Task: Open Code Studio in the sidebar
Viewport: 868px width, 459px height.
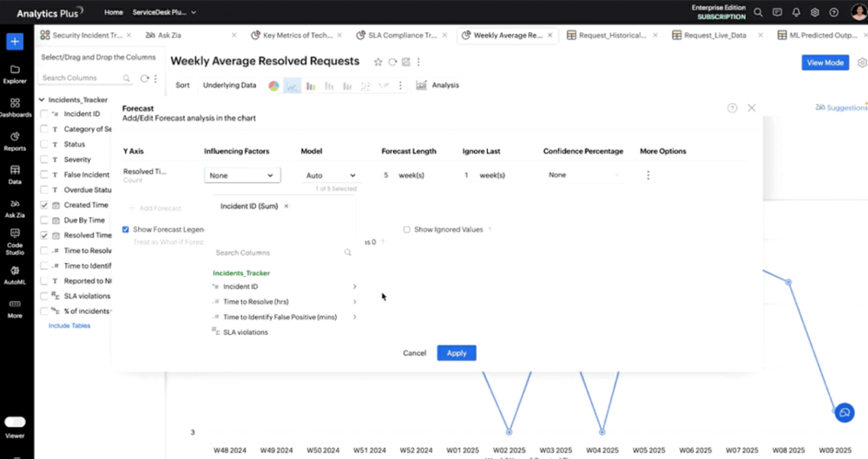Action: (15, 242)
